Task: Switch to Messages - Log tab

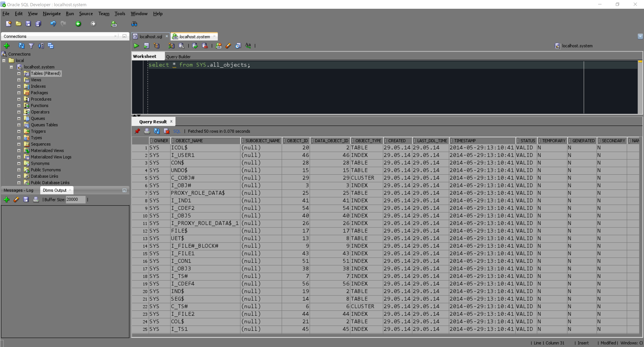Action: point(18,190)
